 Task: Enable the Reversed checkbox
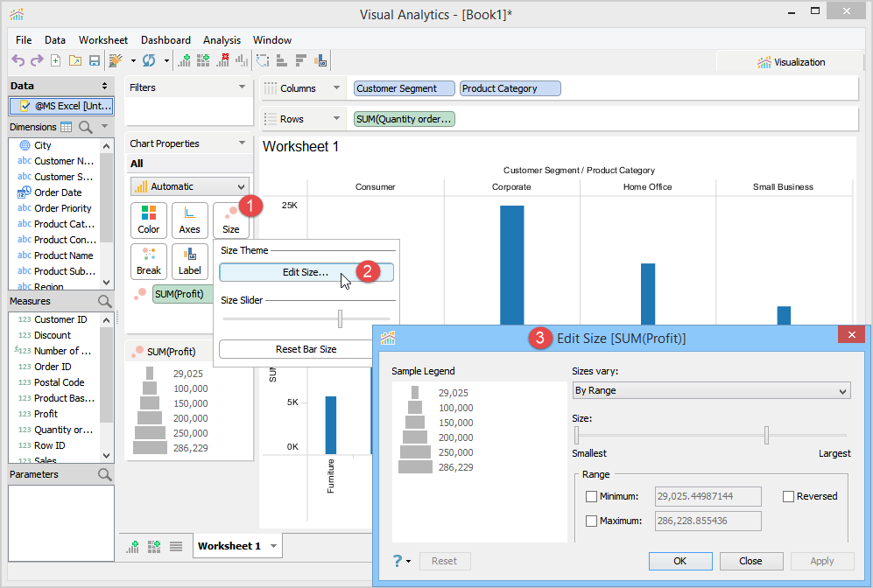(788, 496)
